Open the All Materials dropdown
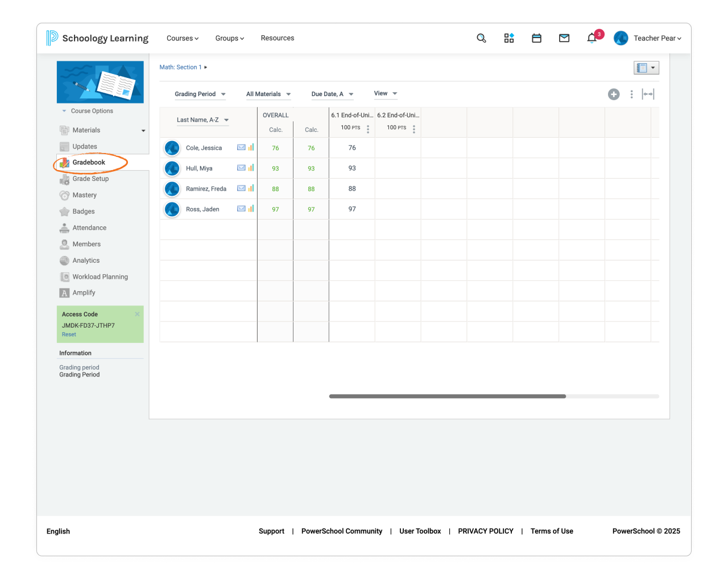 point(268,94)
